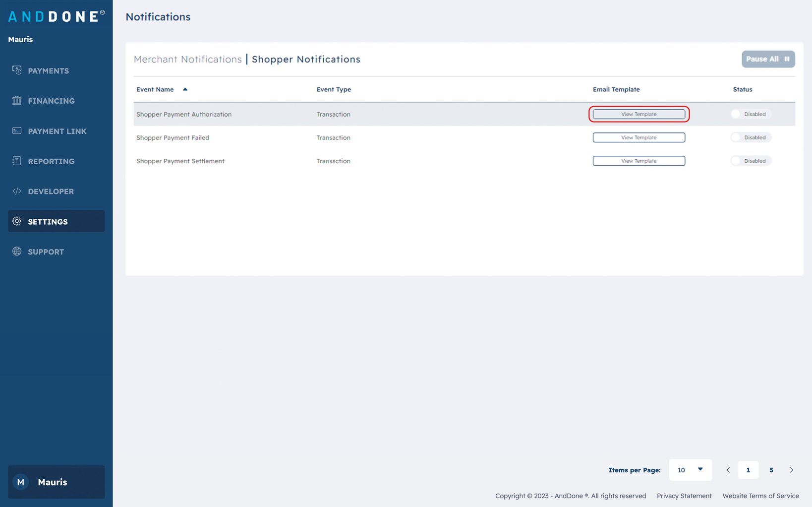Click the Settings gear icon

(16, 221)
